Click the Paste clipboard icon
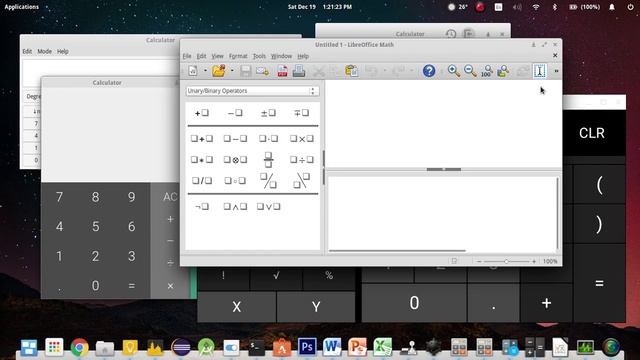This screenshot has height=360, width=640. click(351, 71)
